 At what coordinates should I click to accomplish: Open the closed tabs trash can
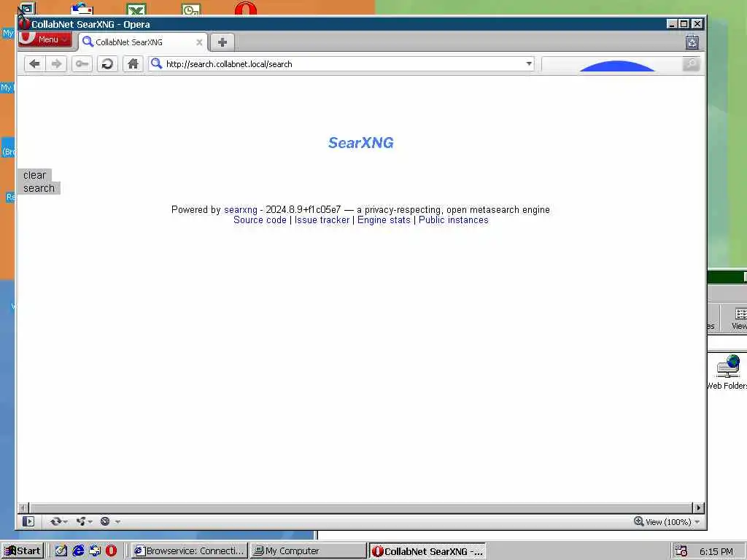[692, 42]
